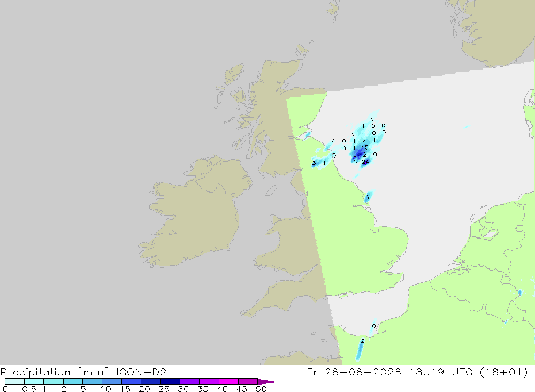Click the 0.5–1 mm legend color swatch
535x392 pixels.
click(x=34, y=381)
